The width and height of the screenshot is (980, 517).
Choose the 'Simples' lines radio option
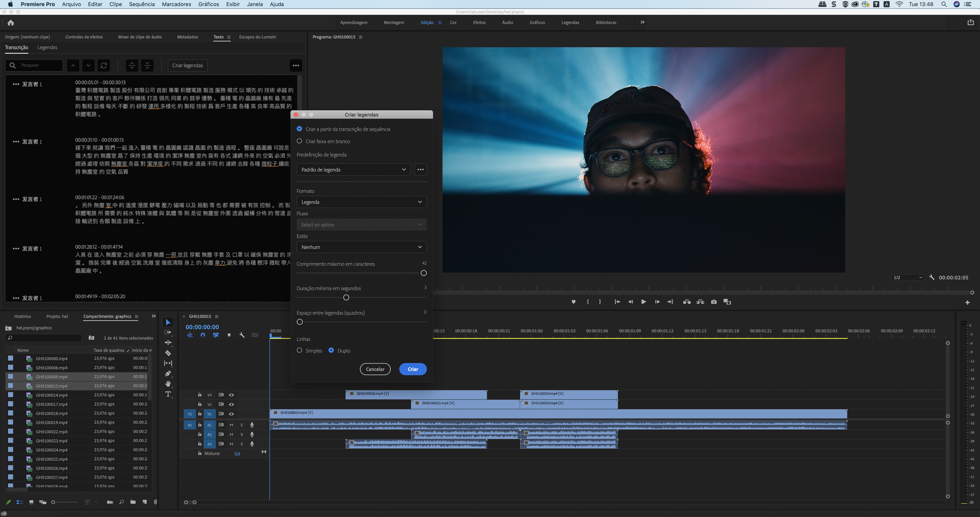(299, 350)
